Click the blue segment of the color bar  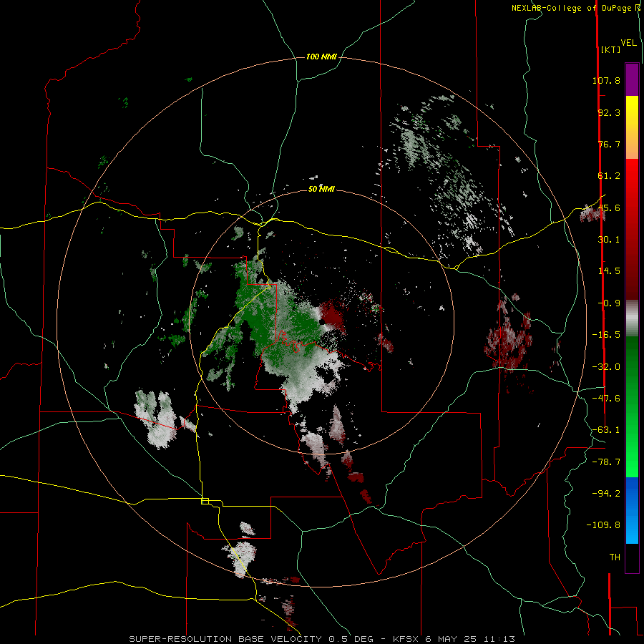[x=632, y=510]
